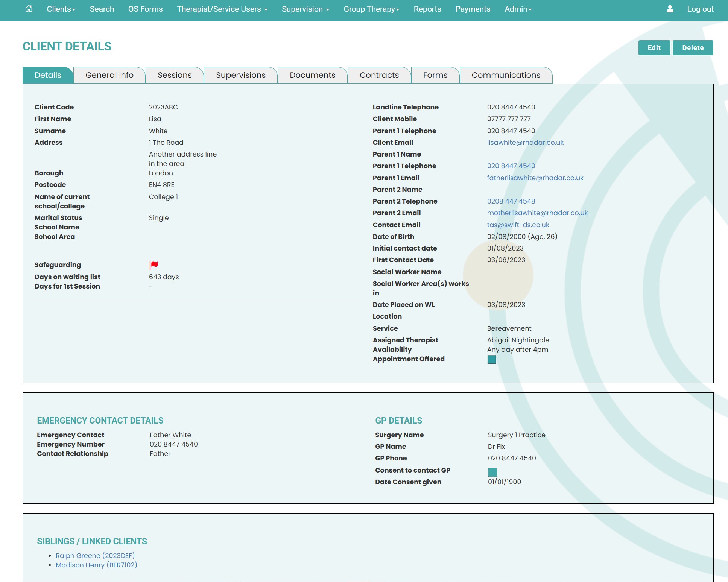
Task: Click the Delete button
Action: (x=693, y=48)
